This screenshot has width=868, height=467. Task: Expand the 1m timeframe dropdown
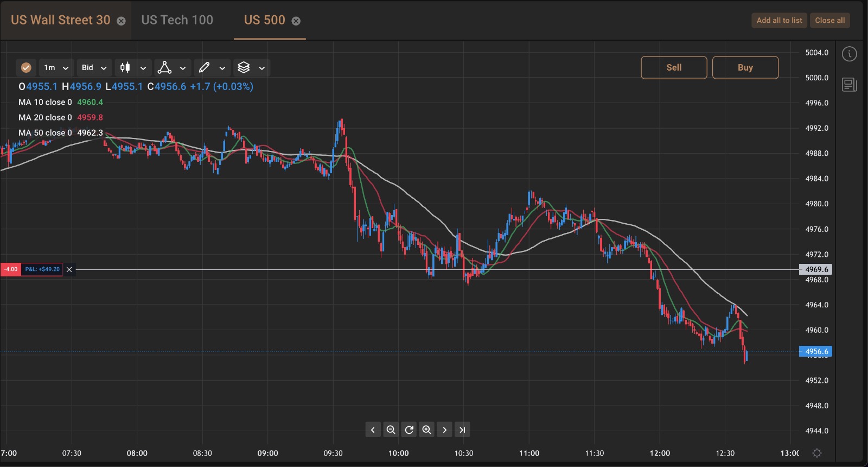tap(56, 67)
